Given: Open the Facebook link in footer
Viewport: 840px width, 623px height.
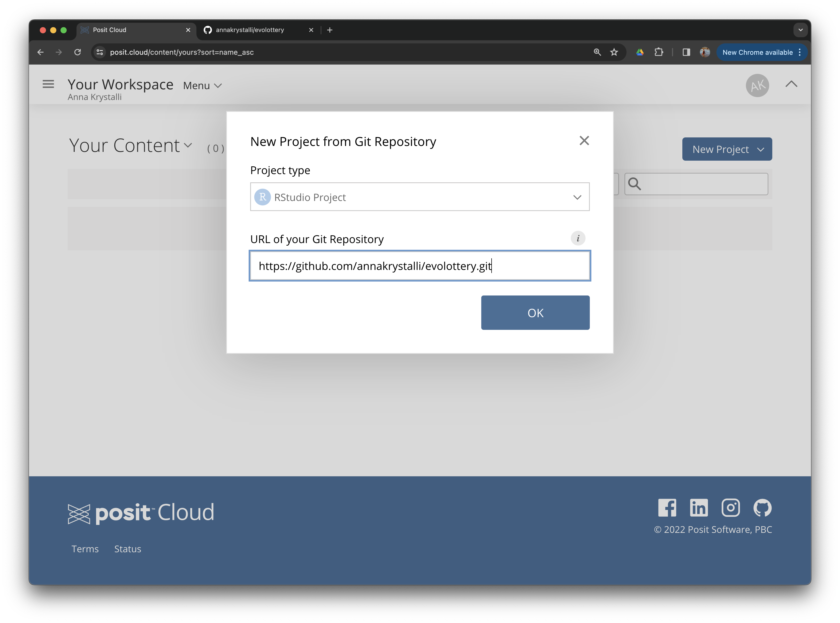Looking at the screenshot, I should click(667, 508).
